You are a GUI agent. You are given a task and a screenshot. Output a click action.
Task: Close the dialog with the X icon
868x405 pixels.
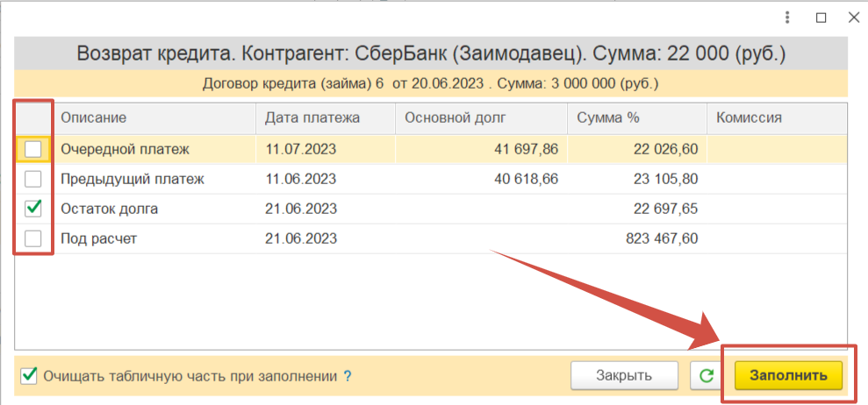click(850, 18)
